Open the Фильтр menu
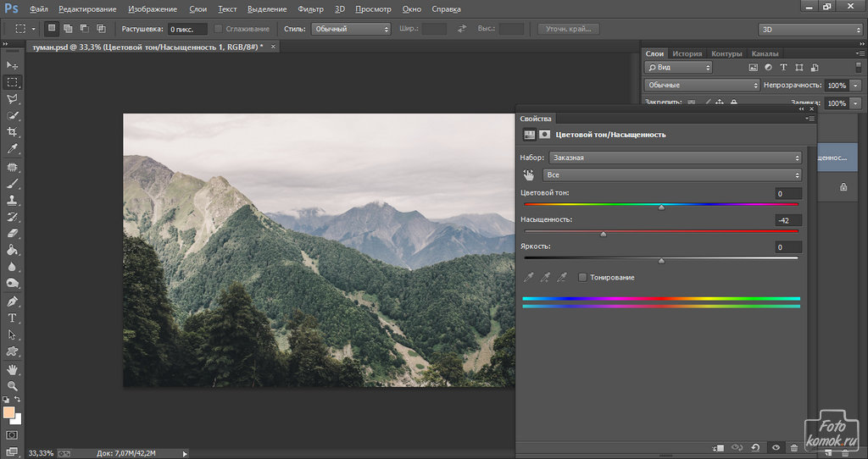 pos(310,8)
